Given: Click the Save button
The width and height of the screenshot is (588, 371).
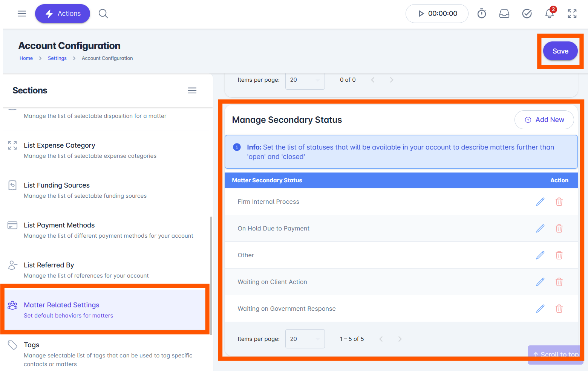Looking at the screenshot, I should click(x=560, y=51).
